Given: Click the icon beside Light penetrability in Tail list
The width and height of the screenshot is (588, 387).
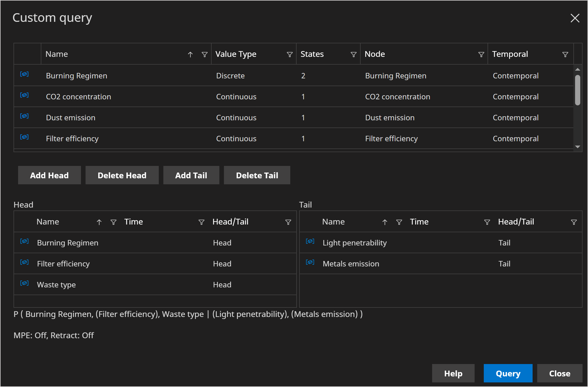Looking at the screenshot, I should coord(310,241).
